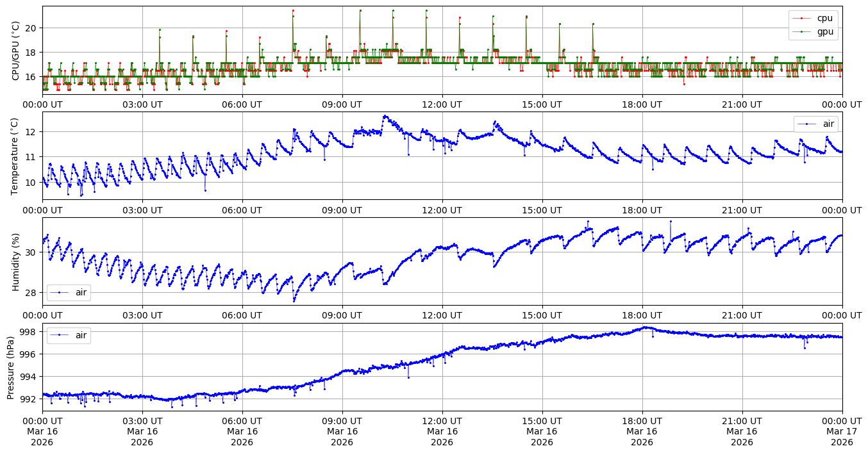Click 12:00 UT tick under the Pressure plot
Image resolution: width=868 pixels, height=453 pixels.
[442, 421]
